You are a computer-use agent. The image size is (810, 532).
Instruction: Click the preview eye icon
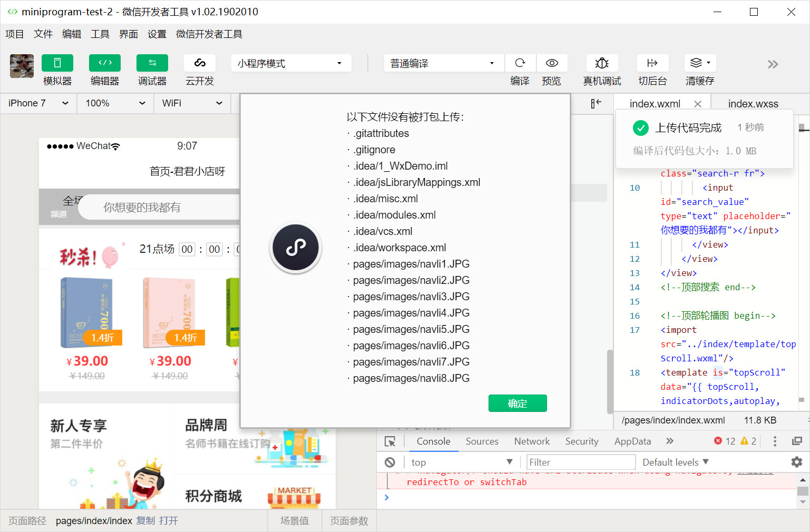point(552,63)
